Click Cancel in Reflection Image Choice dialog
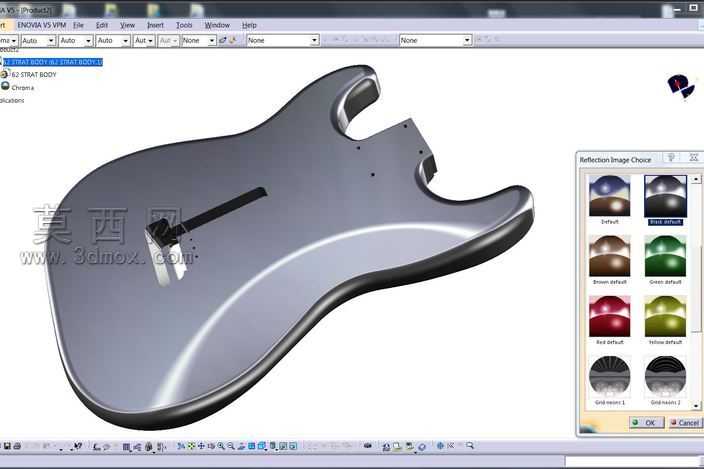The width and height of the screenshot is (704, 469). [685, 422]
